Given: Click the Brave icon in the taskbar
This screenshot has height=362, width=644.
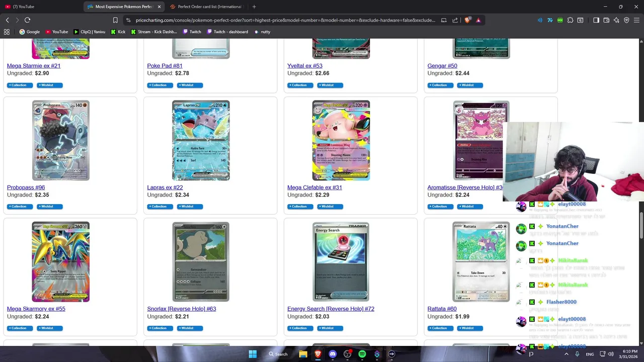Looking at the screenshot, I should [317, 354].
